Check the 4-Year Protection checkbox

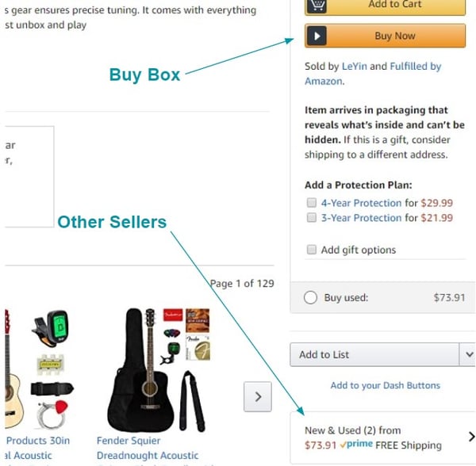click(312, 203)
